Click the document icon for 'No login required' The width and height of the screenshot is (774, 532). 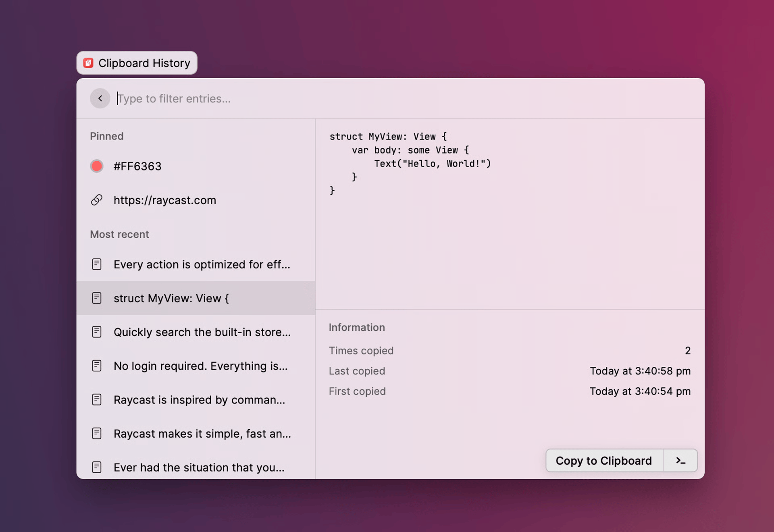(x=97, y=366)
